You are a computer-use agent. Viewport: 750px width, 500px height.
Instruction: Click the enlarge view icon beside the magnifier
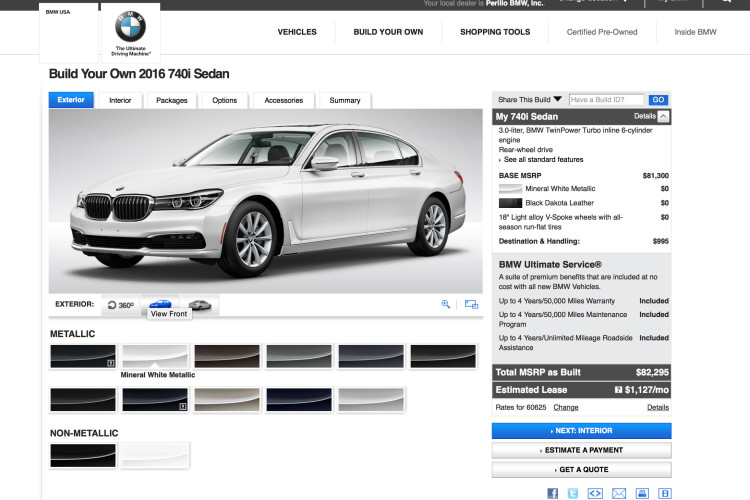(x=471, y=304)
